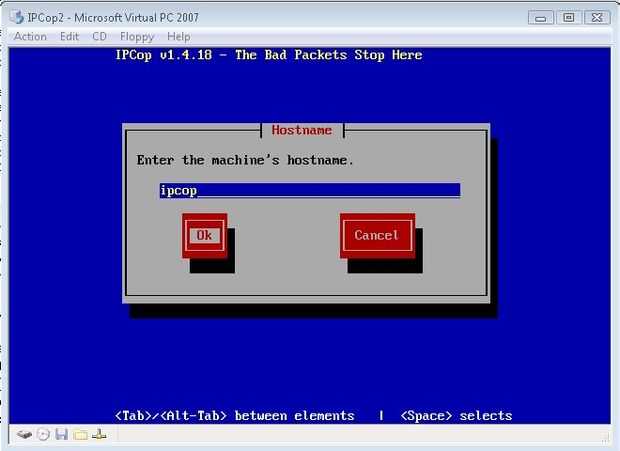Open the CD menu
The height and width of the screenshot is (451, 620).
[99, 36]
